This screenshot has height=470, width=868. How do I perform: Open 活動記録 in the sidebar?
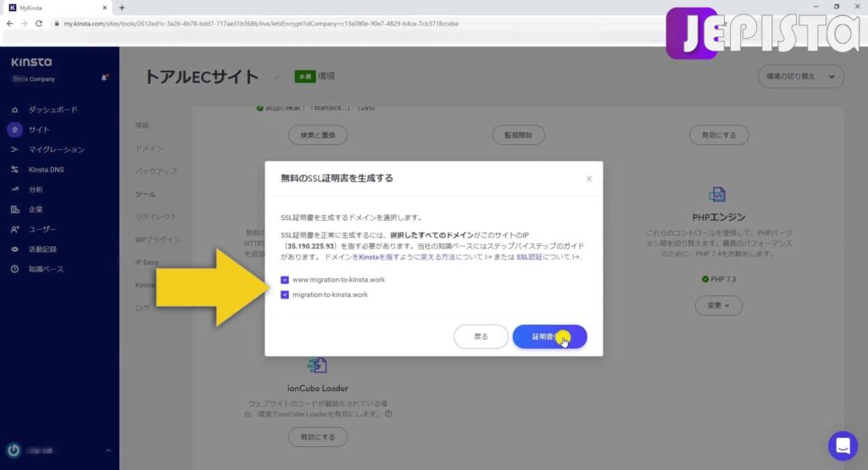click(42, 249)
